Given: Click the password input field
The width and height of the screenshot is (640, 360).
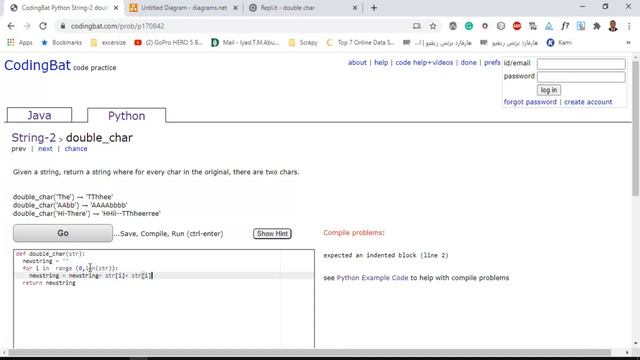Looking at the screenshot, I should 581,77.
